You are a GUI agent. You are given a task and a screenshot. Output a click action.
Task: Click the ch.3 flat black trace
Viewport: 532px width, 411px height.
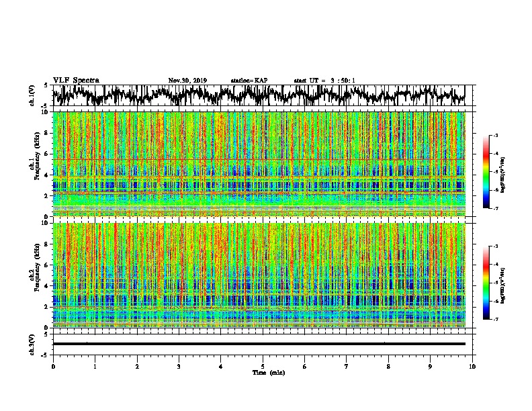pyautogui.click(x=259, y=344)
